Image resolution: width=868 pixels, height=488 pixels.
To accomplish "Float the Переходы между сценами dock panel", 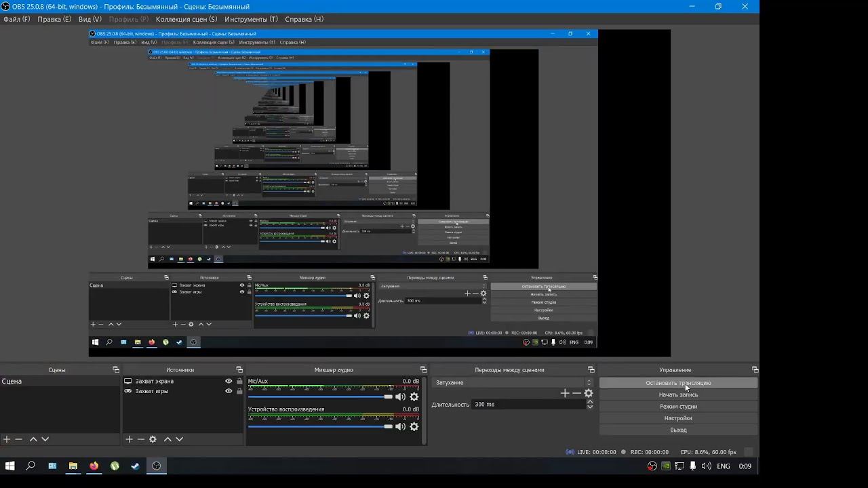I will (591, 369).
